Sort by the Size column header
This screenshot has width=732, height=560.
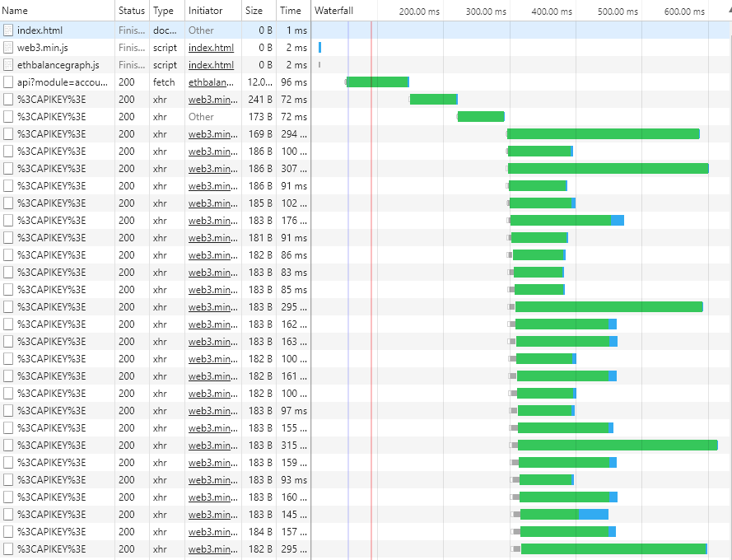[254, 11]
